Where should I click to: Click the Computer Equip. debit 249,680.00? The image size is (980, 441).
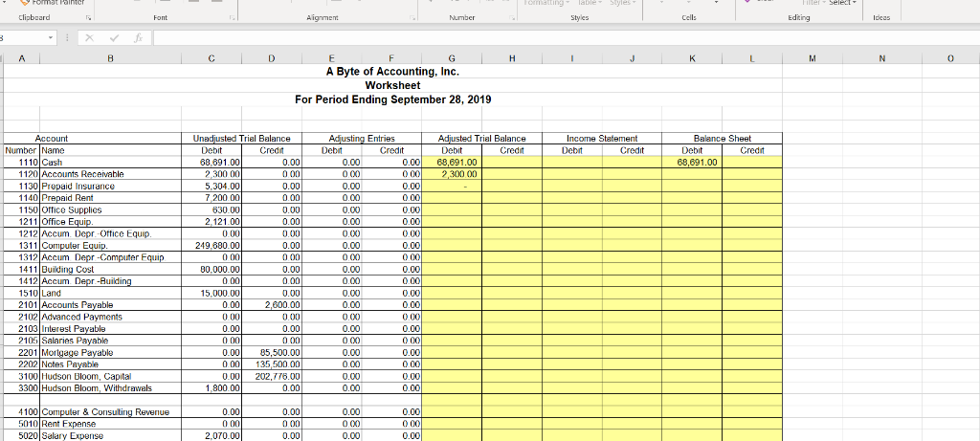point(212,246)
